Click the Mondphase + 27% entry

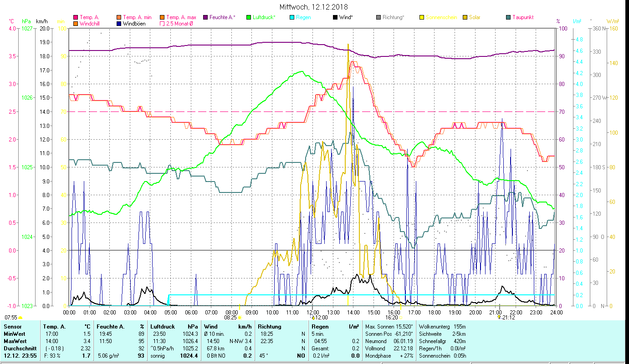coord(389,356)
